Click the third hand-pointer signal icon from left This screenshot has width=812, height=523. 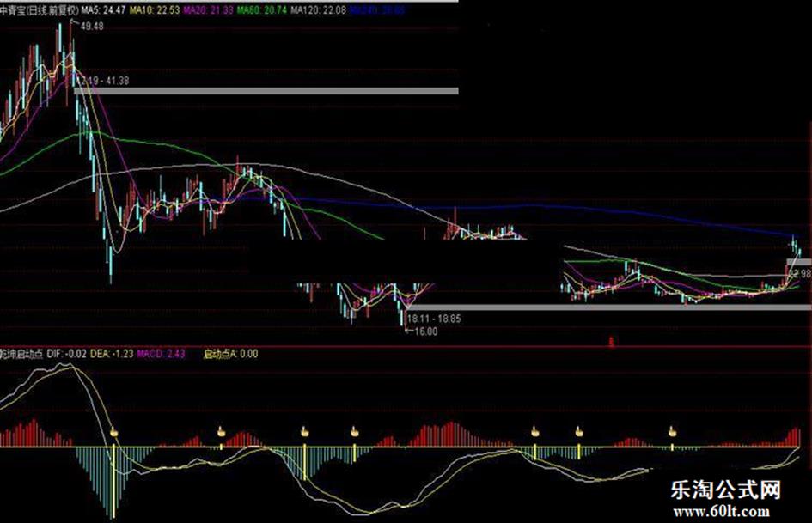[x=304, y=431]
